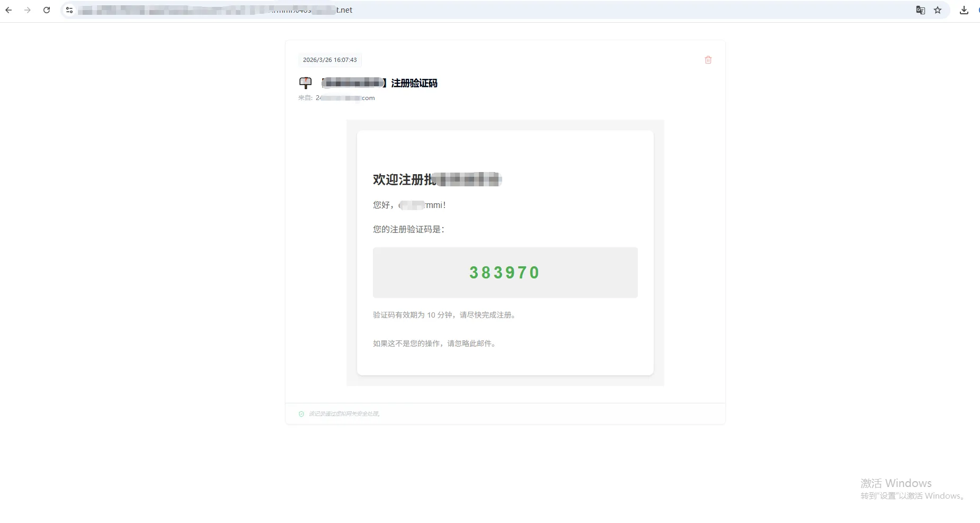The image size is (980, 523).
Task: Click the green shield icon in the footer
Action: [300, 413]
